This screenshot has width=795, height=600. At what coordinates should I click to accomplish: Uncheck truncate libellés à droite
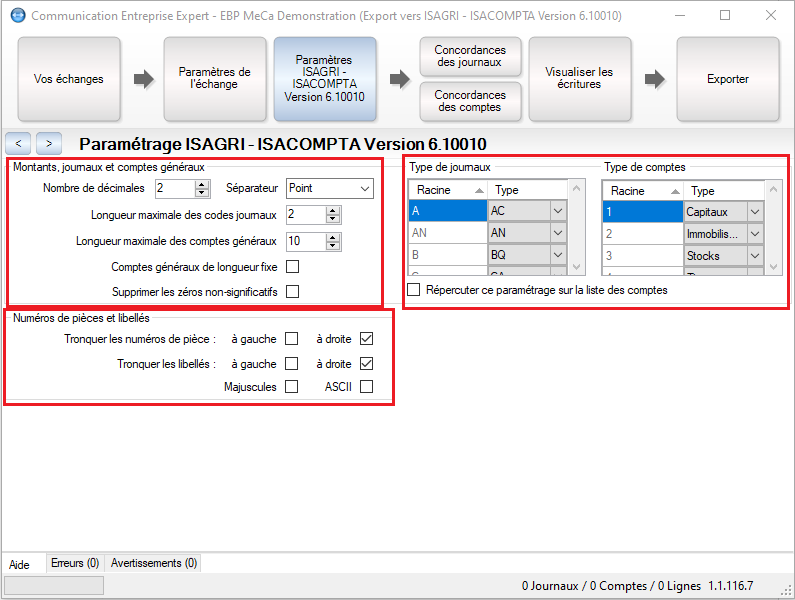pyautogui.click(x=367, y=364)
